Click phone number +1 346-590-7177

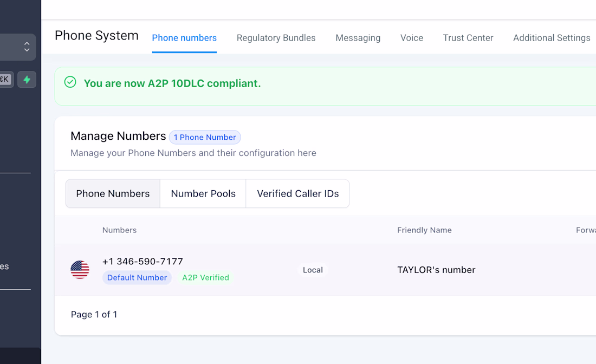coord(142,262)
